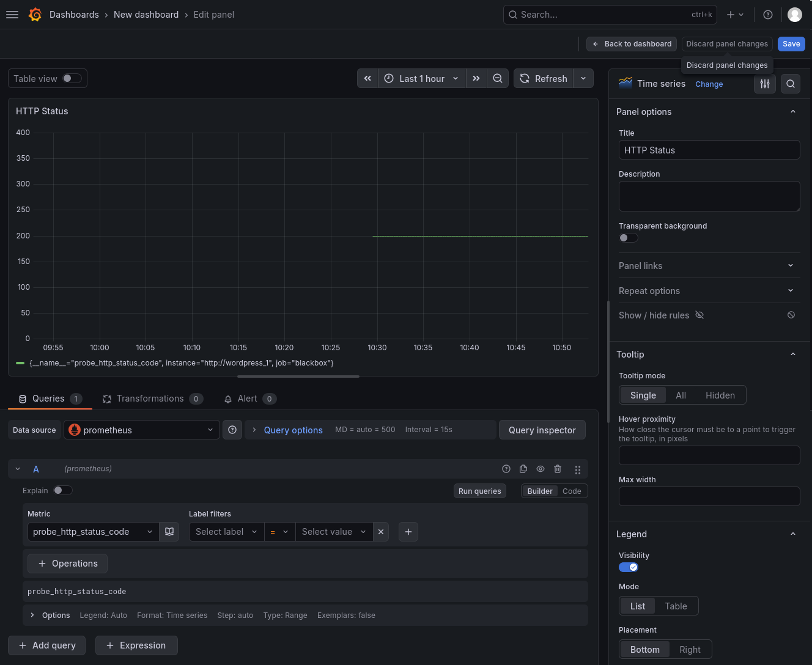Viewport: 812px width, 665px height.
Task: Toggle Table view switch
Action: click(72, 78)
